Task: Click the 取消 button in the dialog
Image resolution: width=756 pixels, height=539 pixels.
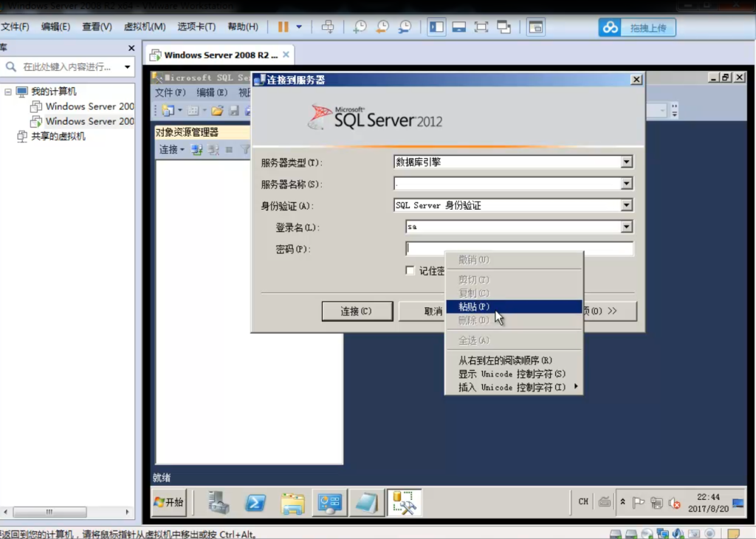Action: click(x=422, y=311)
